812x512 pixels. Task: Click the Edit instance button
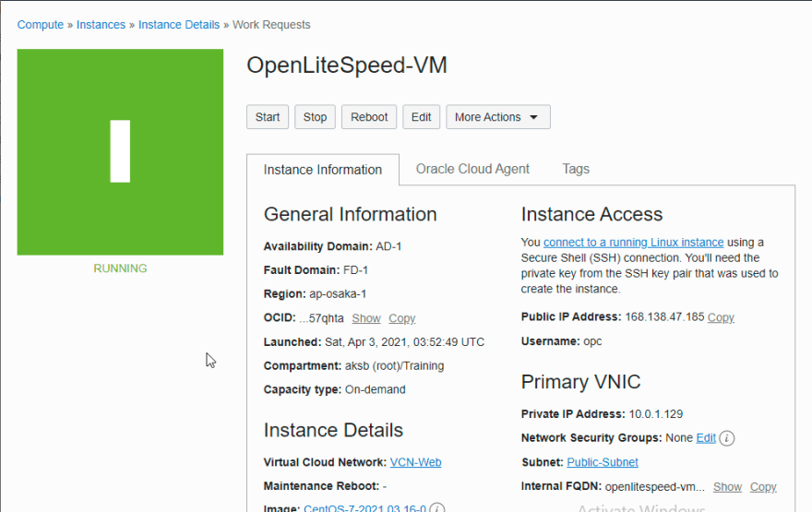tap(421, 117)
